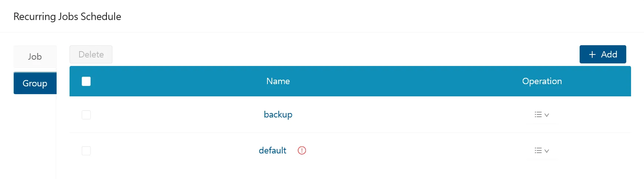The image size is (644, 179).
Task: Click the list icon in default row
Action: click(x=538, y=150)
